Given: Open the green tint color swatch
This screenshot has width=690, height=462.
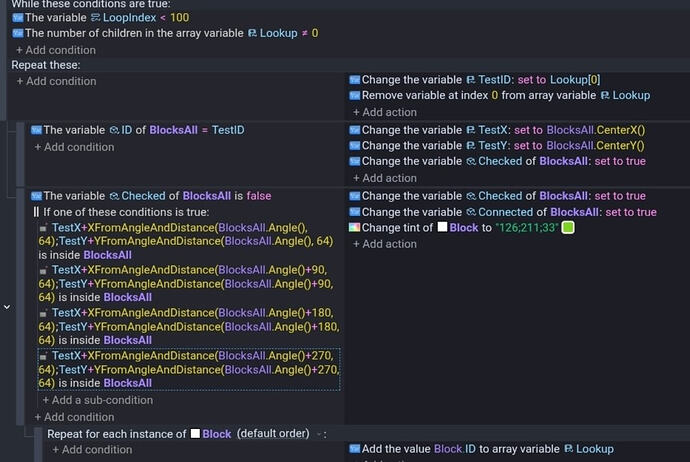Looking at the screenshot, I should [x=568, y=228].
